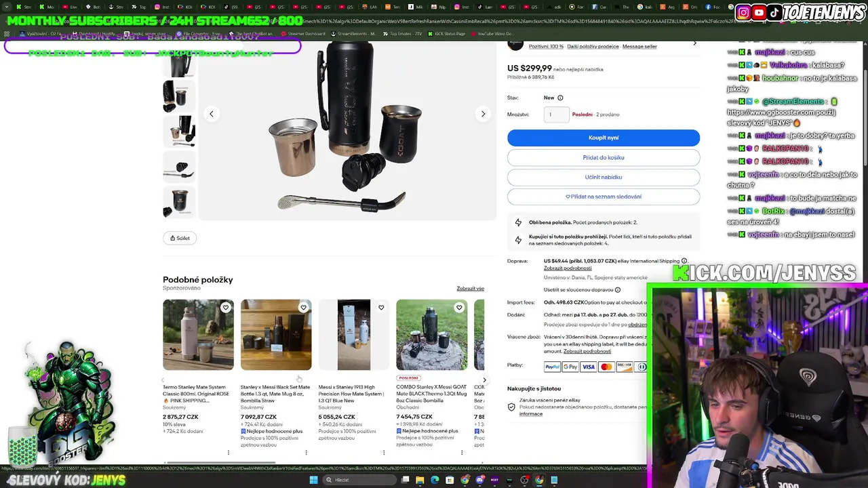
Task: Launch Microsoft Edge from the taskbar
Action: (435, 480)
